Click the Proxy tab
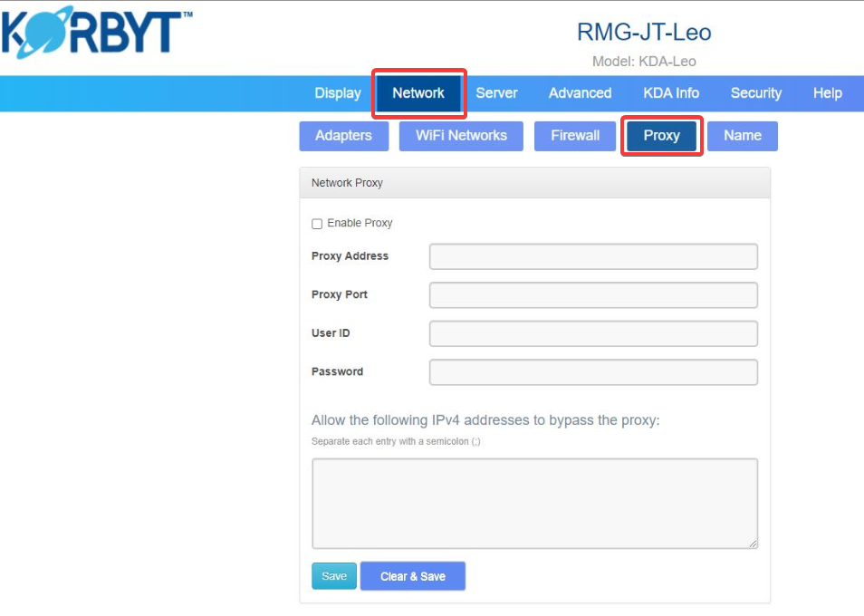 pos(661,136)
